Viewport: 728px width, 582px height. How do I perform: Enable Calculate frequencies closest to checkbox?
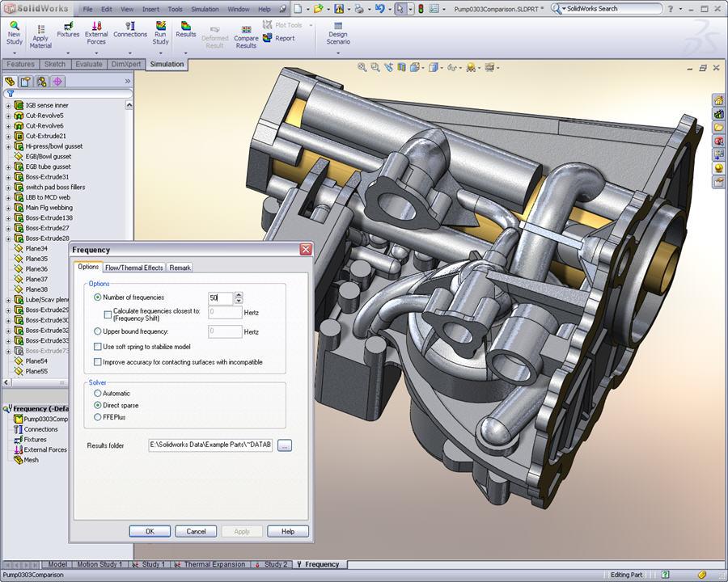tap(108, 314)
